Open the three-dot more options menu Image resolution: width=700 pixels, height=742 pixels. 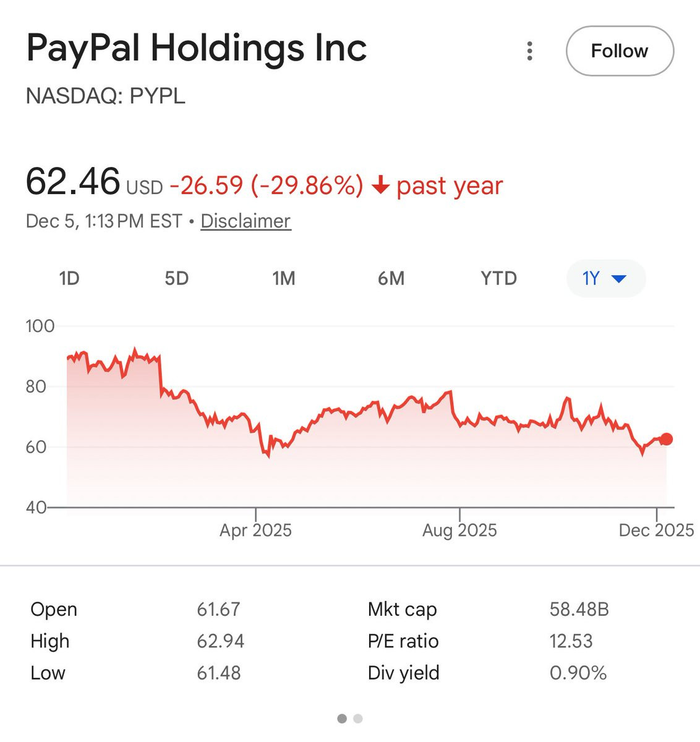coord(529,51)
